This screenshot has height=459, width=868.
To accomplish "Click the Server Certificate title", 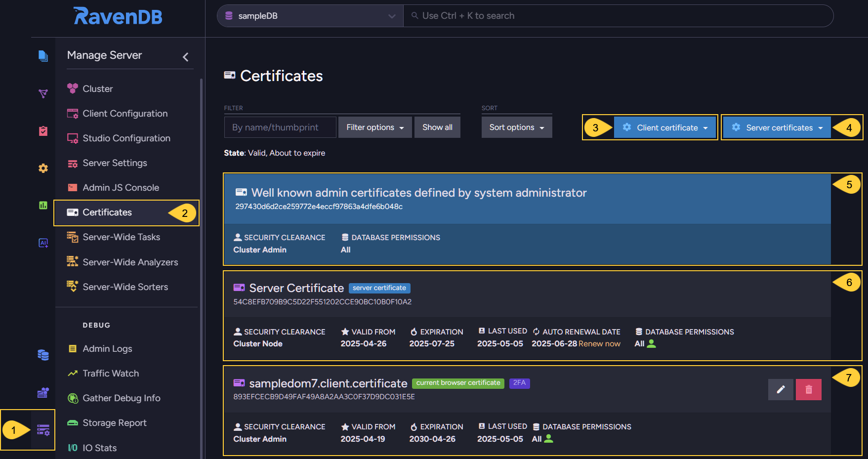I will pyautogui.click(x=296, y=288).
